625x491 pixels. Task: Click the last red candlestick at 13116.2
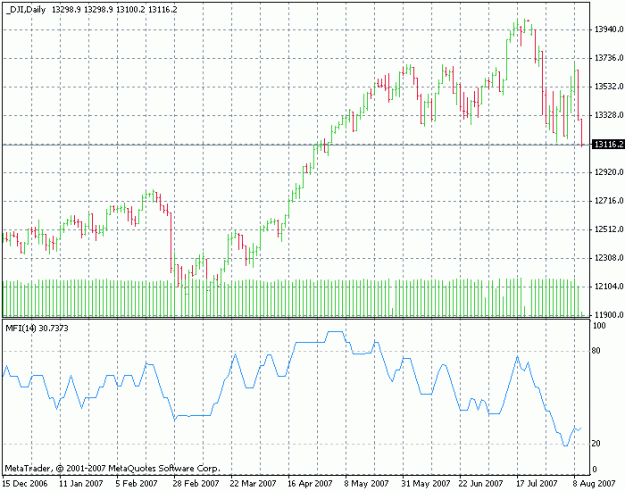pyautogui.click(x=582, y=133)
